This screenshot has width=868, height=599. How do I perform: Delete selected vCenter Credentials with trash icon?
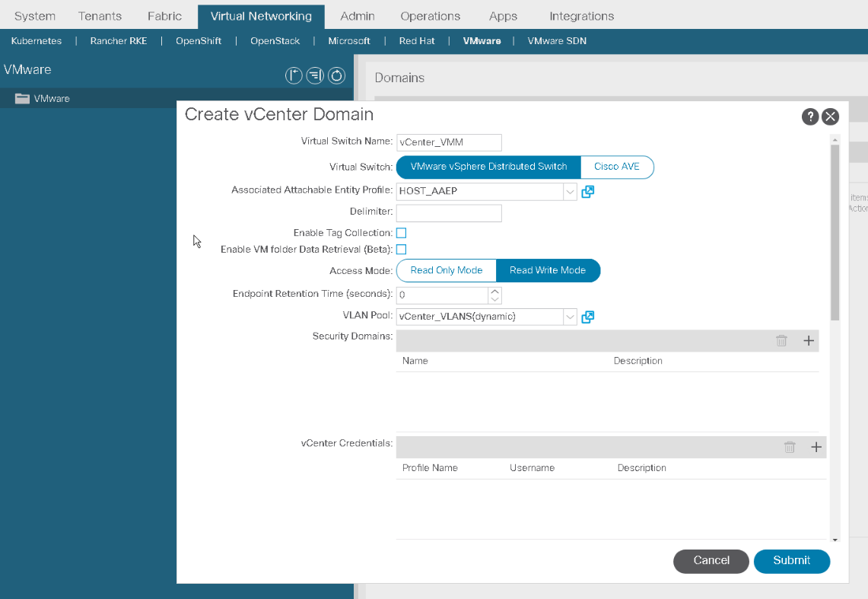point(790,447)
